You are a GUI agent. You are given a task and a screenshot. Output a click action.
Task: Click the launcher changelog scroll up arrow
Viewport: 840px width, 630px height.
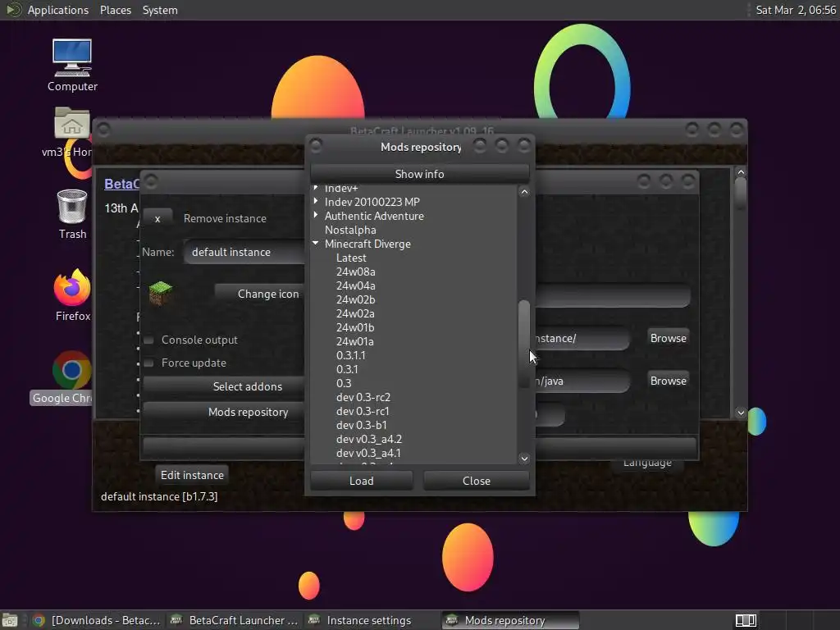coord(741,172)
